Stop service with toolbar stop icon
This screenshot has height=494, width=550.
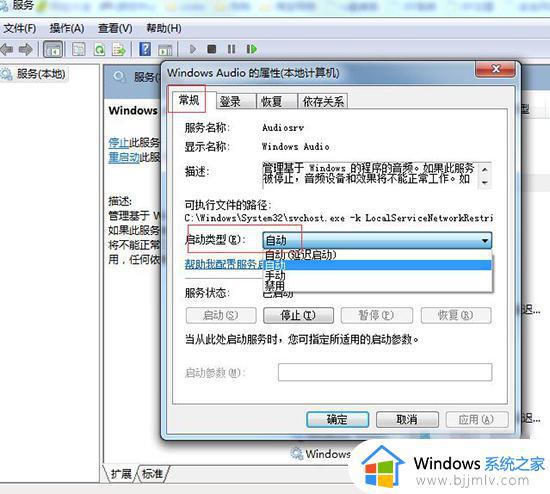coord(212,49)
